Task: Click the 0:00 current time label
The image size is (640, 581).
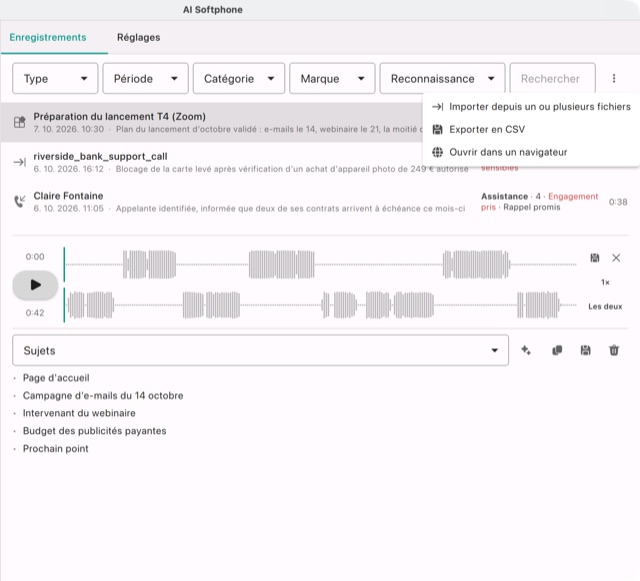Action: (35, 256)
